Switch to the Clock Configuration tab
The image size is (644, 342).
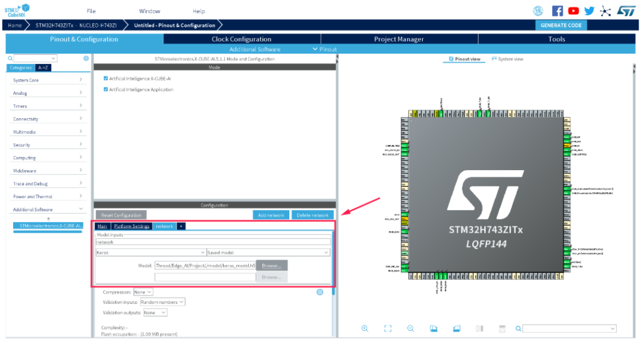(x=241, y=39)
